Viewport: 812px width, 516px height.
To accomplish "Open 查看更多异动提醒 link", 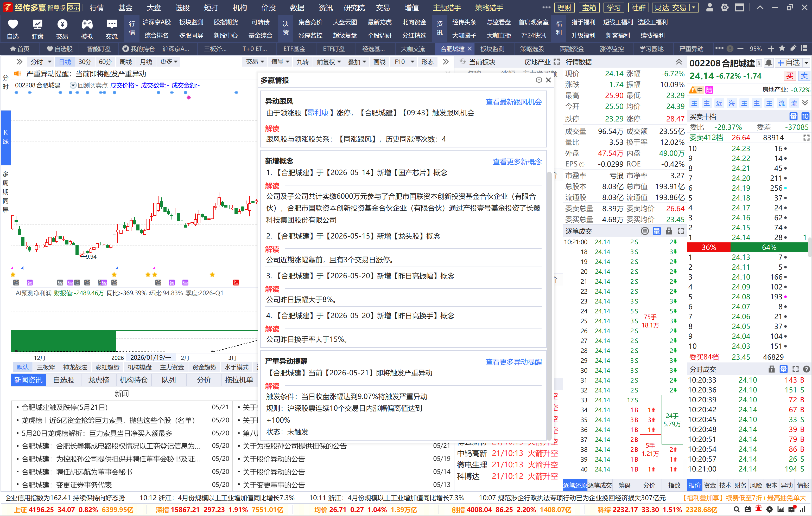I will click(x=513, y=362).
